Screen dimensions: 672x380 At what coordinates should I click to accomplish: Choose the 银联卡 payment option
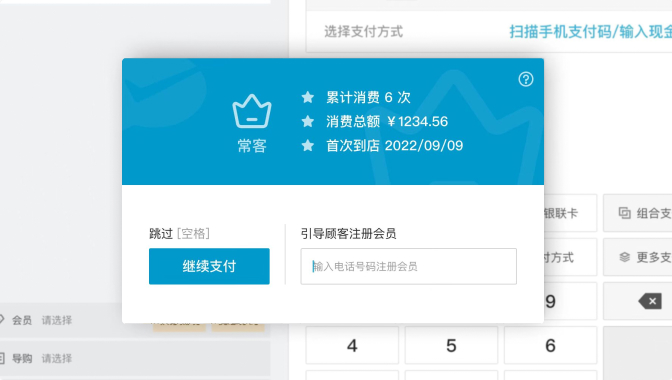pyautogui.click(x=570, y=213)
